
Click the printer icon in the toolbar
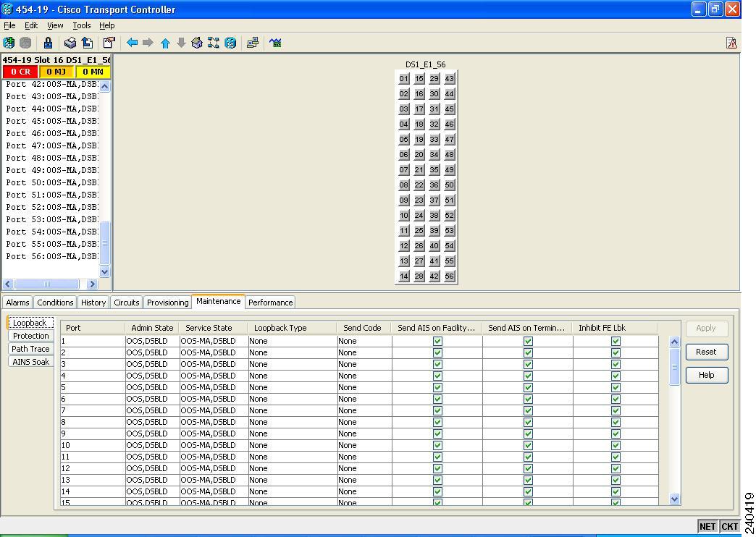coord(70,43)
